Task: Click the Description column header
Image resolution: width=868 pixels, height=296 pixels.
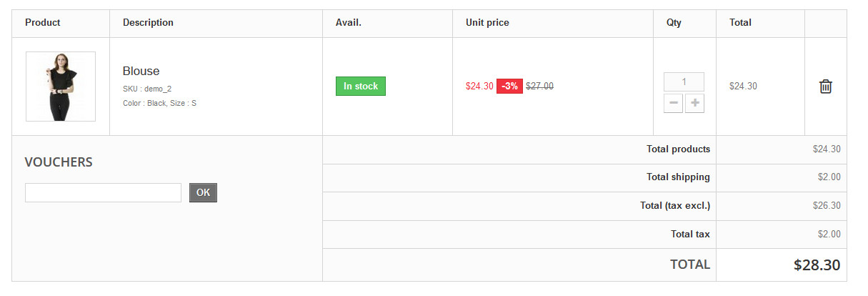Action: tap(148, 23)
